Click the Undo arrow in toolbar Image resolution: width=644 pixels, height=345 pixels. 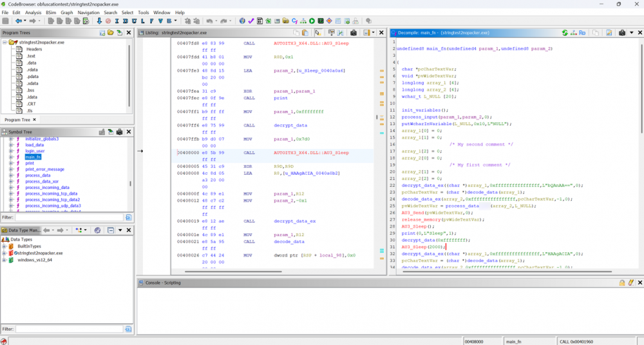coord(209,21)
